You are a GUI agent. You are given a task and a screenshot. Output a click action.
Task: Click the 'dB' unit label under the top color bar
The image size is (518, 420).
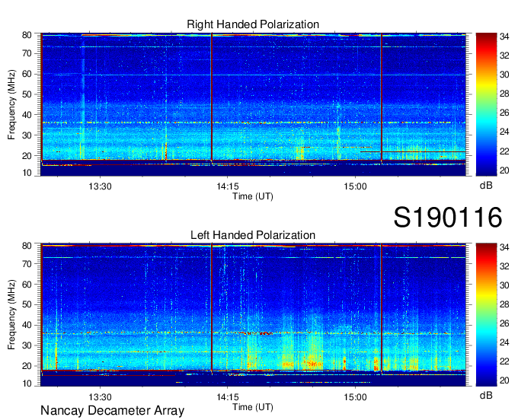coord(486,186)
